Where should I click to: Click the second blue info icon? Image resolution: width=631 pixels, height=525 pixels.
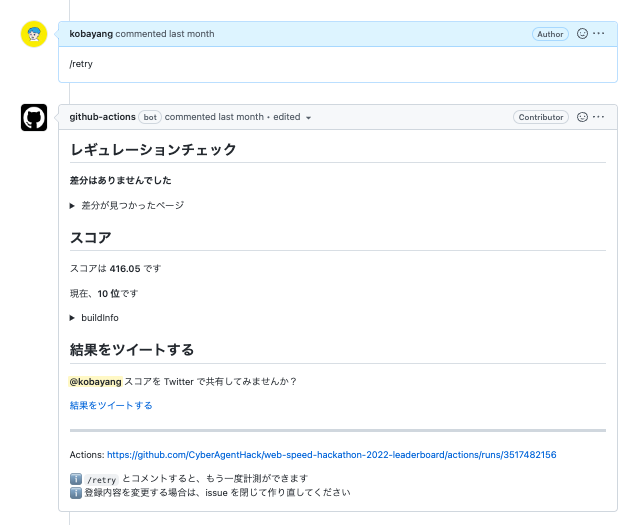click(x=76, y=493)
